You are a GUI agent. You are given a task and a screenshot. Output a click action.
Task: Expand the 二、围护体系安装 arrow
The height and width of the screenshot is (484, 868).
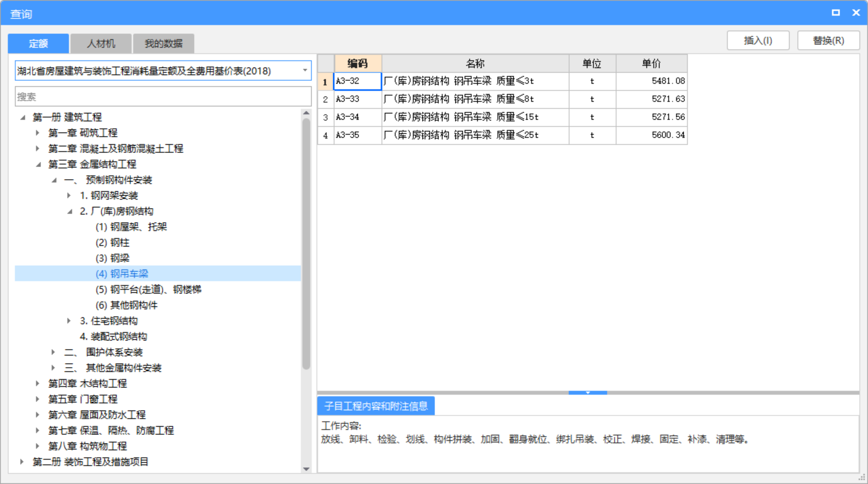[53, 352]
